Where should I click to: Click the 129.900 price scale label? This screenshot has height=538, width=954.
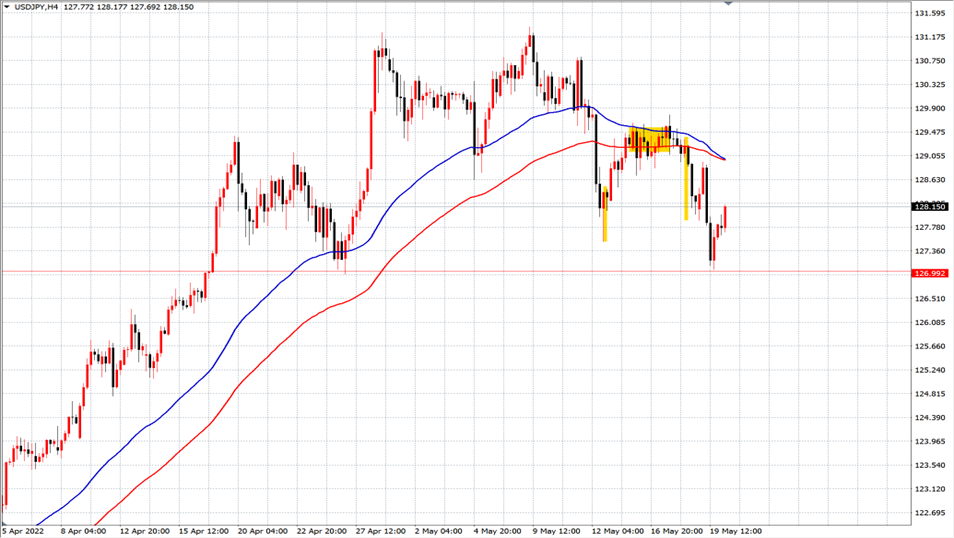tap(930, 108)
